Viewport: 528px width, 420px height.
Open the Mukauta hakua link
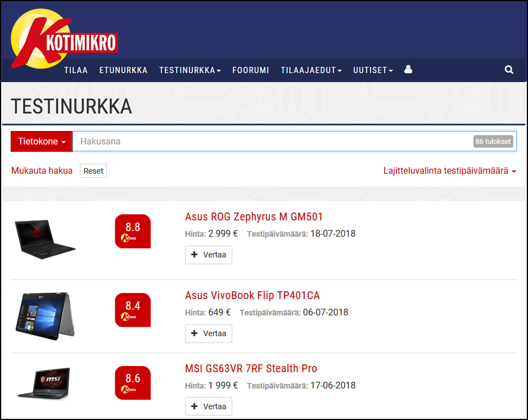click(42, 170)
